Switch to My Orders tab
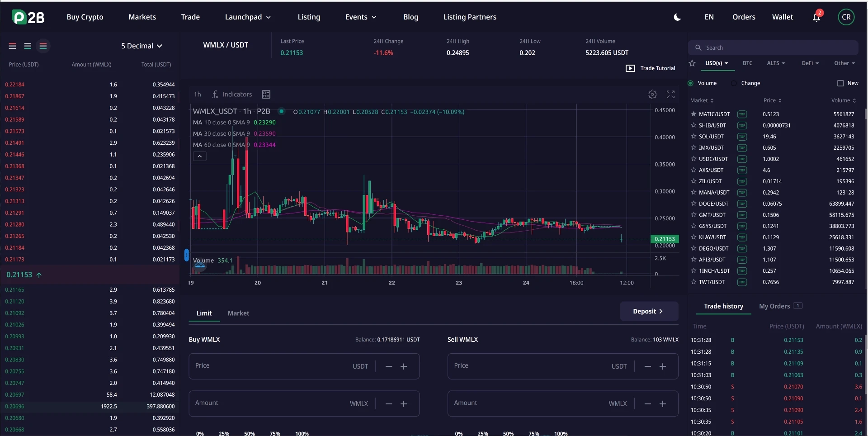868x436 pixels. point(780,306)
